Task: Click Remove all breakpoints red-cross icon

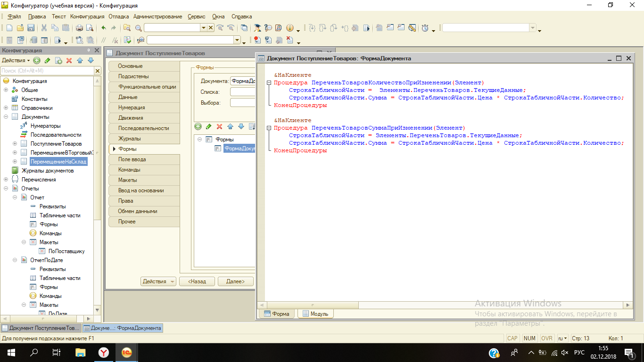Action: 290,40
